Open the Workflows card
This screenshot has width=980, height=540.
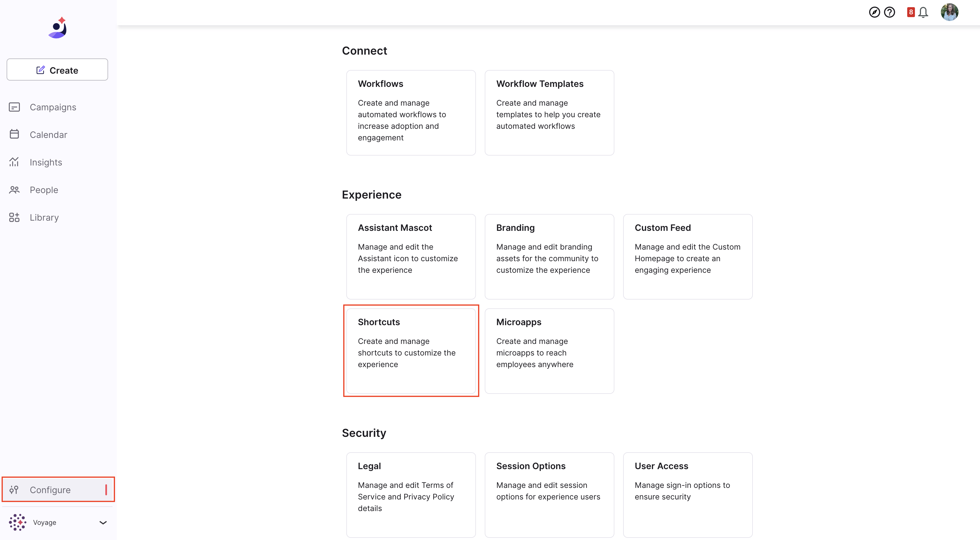tap(411, 113)
